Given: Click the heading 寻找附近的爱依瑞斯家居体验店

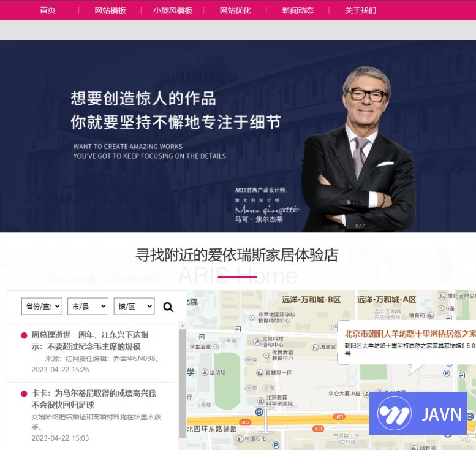Looking at the screenshot, I should [x=237, y=254].
